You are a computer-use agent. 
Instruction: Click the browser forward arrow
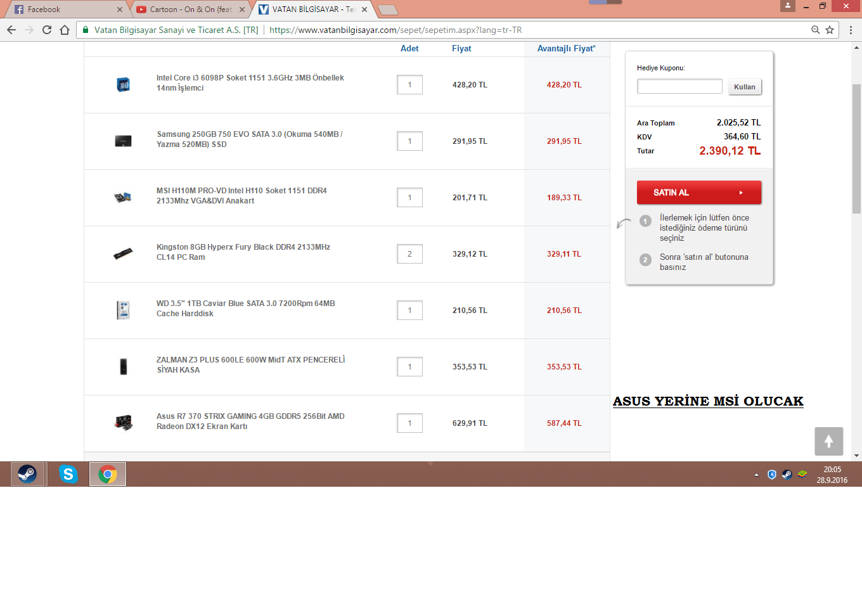click(29, 30)
